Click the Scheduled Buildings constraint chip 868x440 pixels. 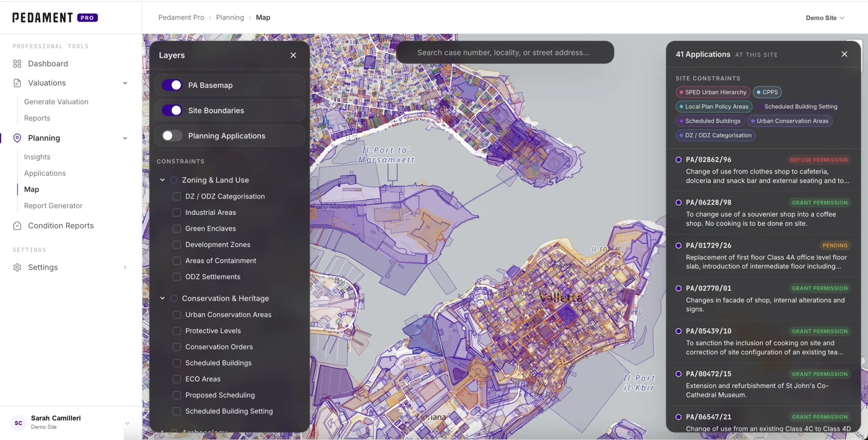coord(710,121)
